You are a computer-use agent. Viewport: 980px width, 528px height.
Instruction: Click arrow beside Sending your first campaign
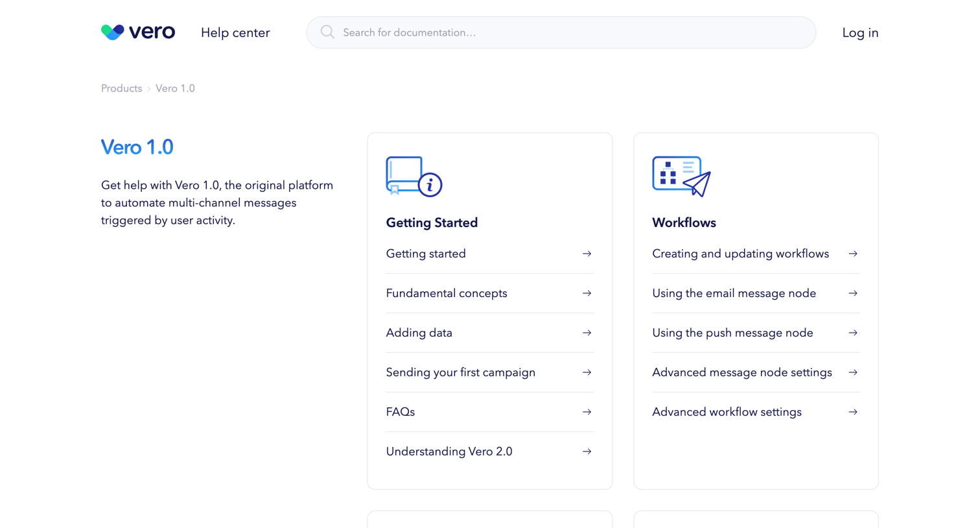click(x=587, y=372)
